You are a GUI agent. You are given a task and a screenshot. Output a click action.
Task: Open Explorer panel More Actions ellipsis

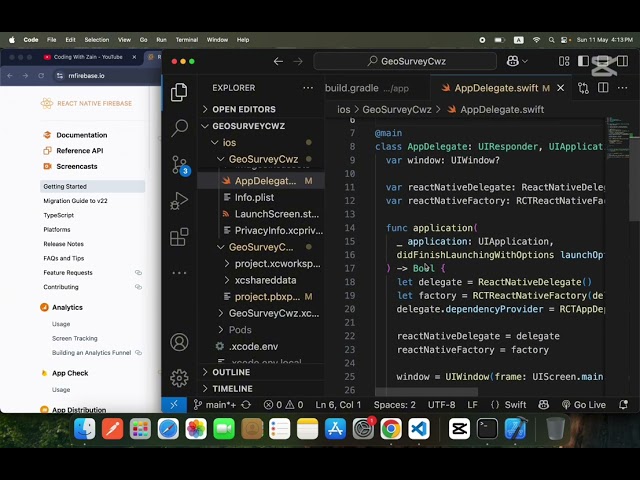click(x=308, y=88)
